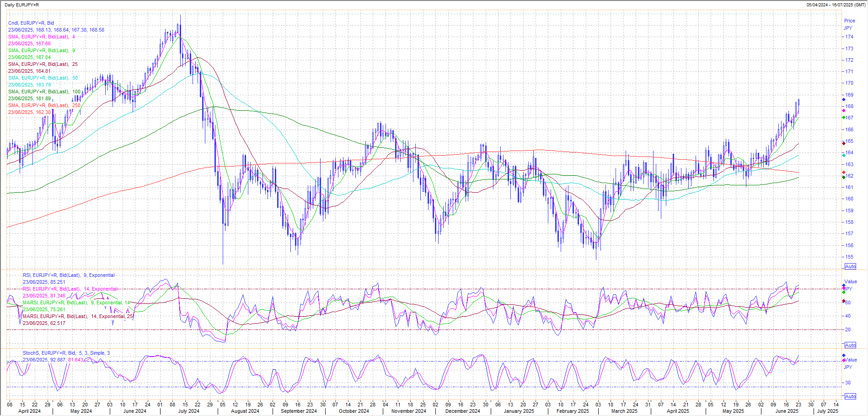
Task: Select the 'SMA, EURJPY=R, Bid(Last), 250' legend label
Action: pos(44,105)
